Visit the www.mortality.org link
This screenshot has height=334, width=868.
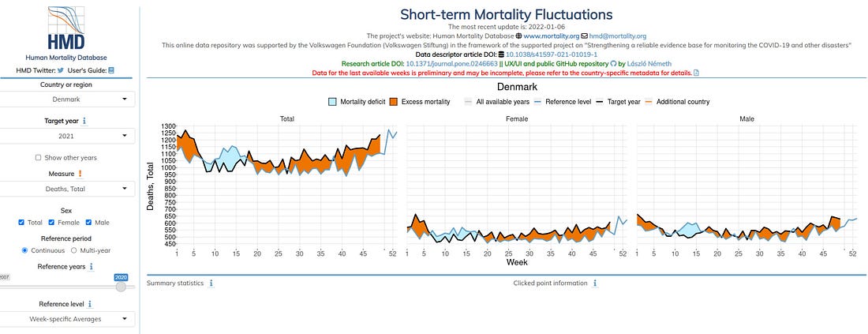pyautogui.click(x=552, y=36)
